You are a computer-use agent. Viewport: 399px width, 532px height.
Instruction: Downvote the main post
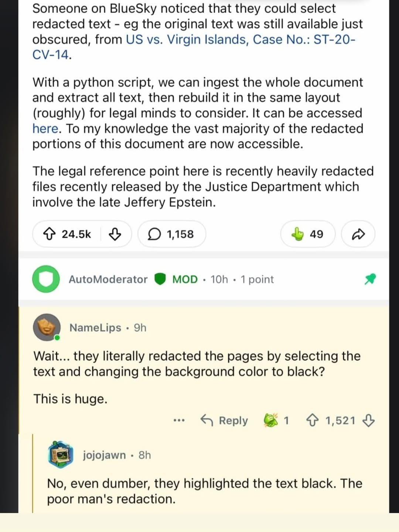[x=116, y=234]
